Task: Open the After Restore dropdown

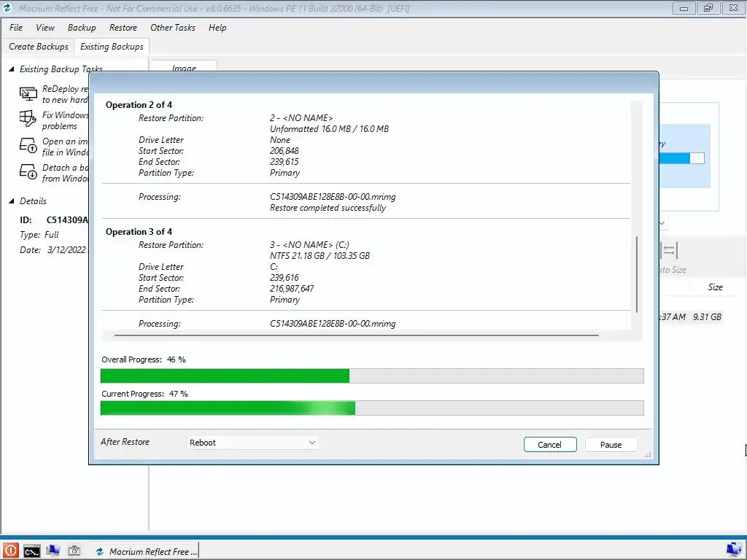Action: click(252, 443)
